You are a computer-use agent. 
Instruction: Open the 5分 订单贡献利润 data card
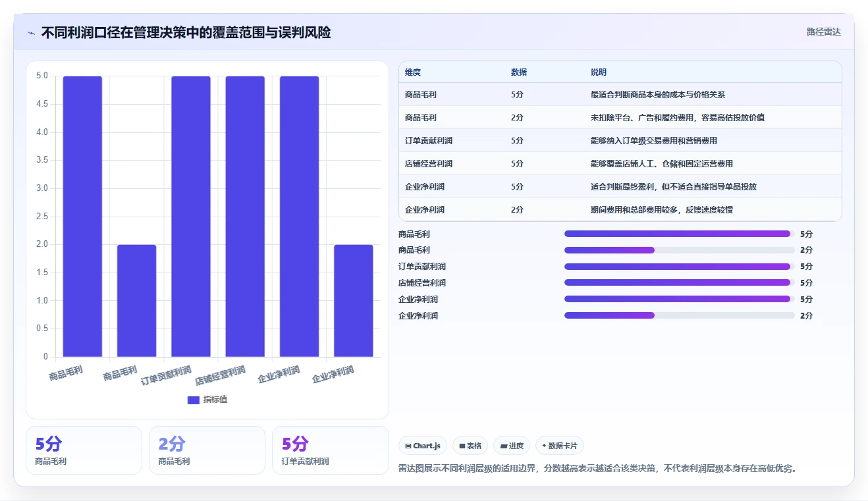(x=330, y=450)
